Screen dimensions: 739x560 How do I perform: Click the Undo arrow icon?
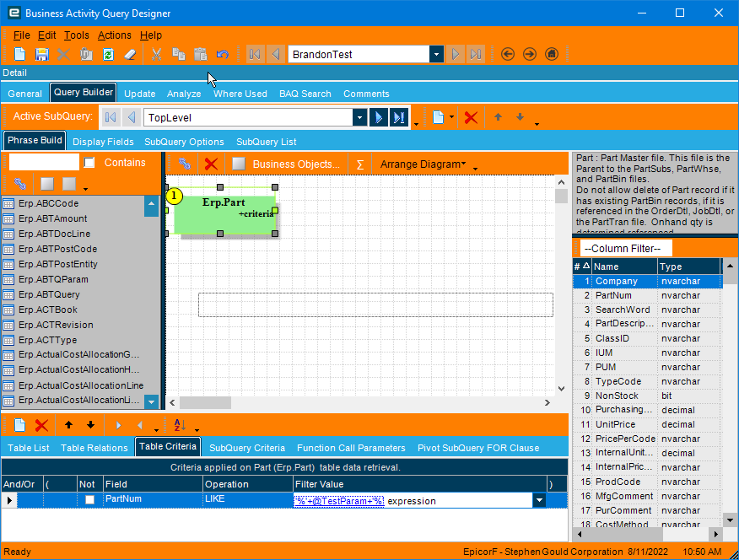(223, 54)
